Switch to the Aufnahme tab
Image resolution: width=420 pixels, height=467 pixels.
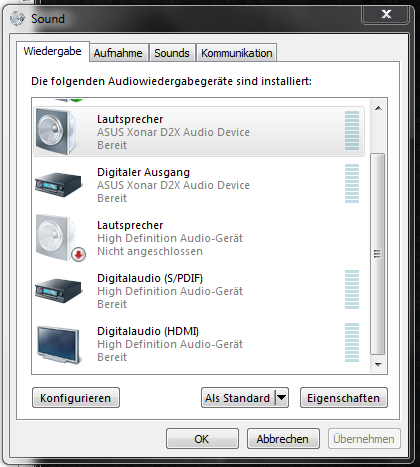(x=118, y=53)
